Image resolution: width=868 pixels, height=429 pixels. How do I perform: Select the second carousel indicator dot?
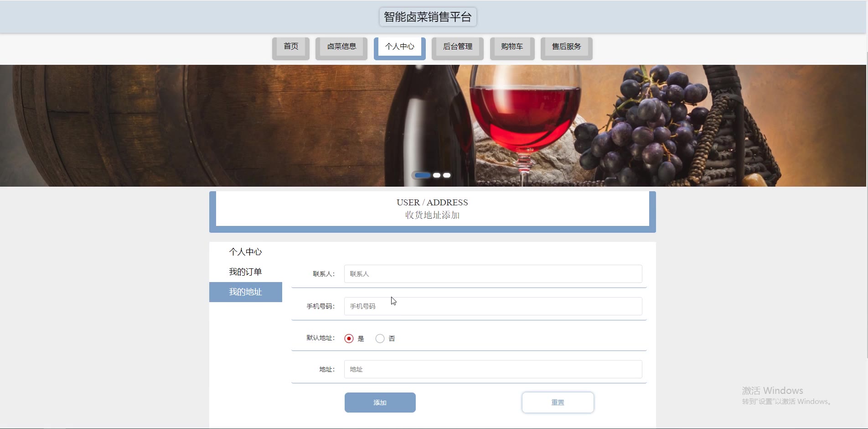coord(437,175)
